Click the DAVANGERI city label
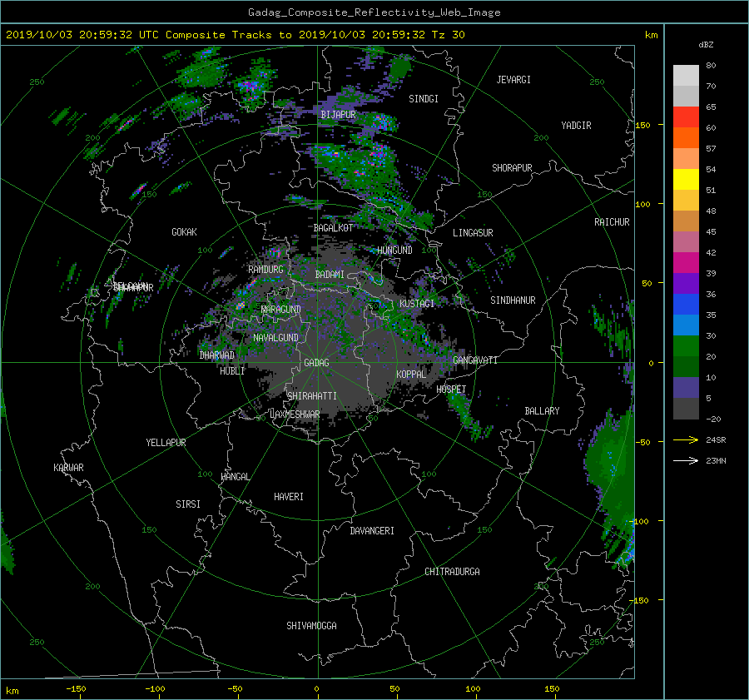The width and height of the screenshot is (749, 700). tap(372, 531)
